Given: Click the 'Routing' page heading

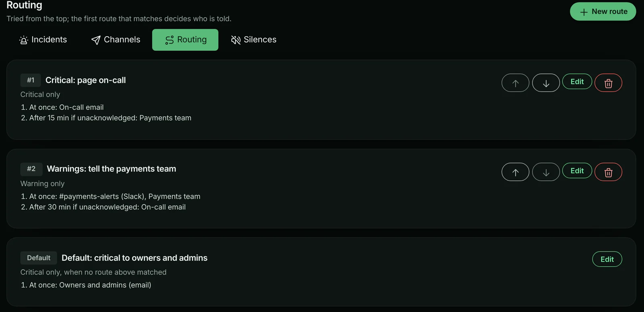Looking at the screenshot, I should (x=24, y=5).
